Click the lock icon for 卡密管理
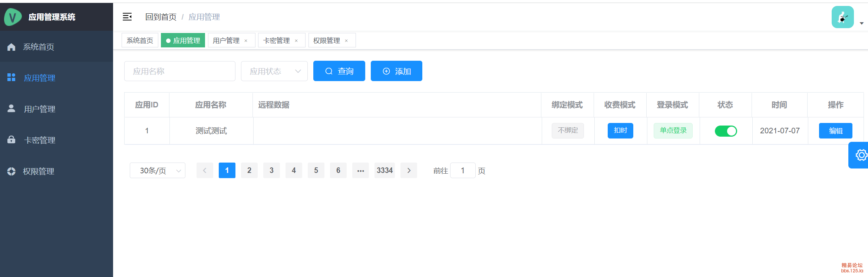The width and height of the screenshot is (868, 277). click(x=11, y=140)
